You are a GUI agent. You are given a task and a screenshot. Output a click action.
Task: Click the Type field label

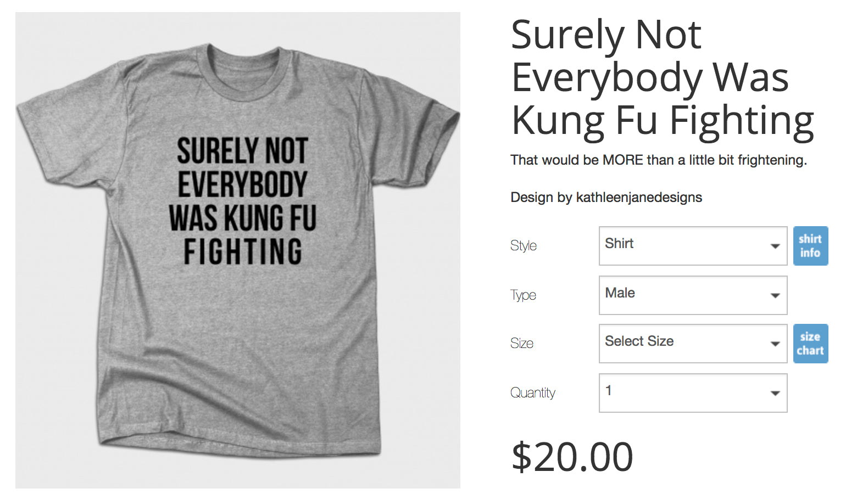click(523, 295)
